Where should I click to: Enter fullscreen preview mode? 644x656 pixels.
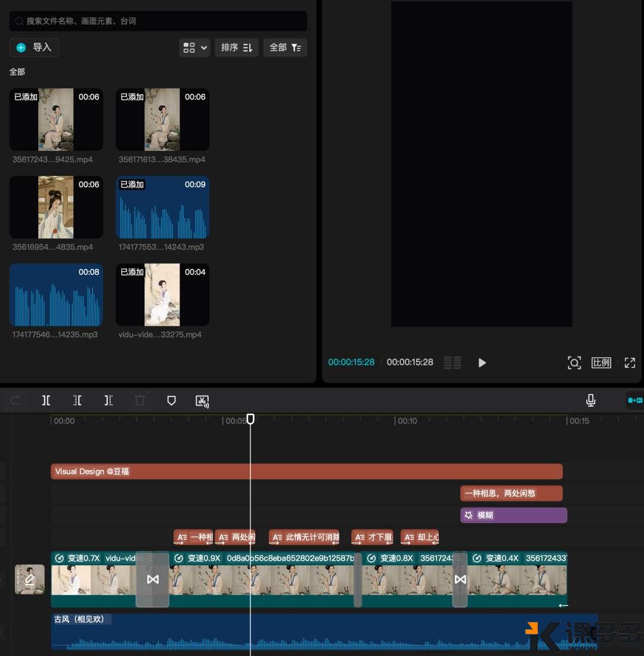[630, 363]
